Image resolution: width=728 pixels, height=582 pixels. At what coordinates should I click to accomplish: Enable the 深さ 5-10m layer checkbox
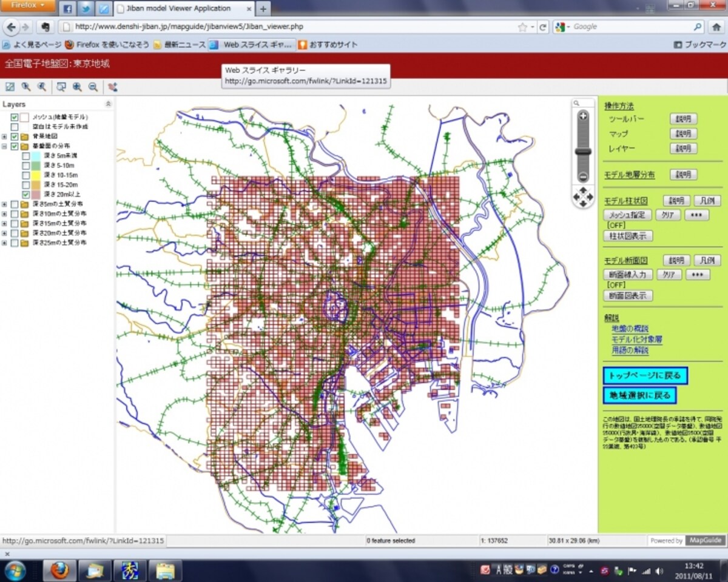tap(26, 166)
